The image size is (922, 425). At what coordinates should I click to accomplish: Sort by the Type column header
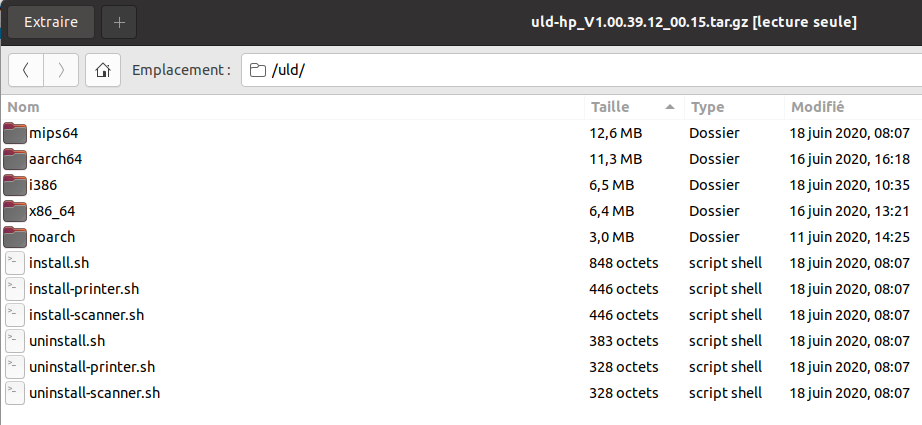707,106
